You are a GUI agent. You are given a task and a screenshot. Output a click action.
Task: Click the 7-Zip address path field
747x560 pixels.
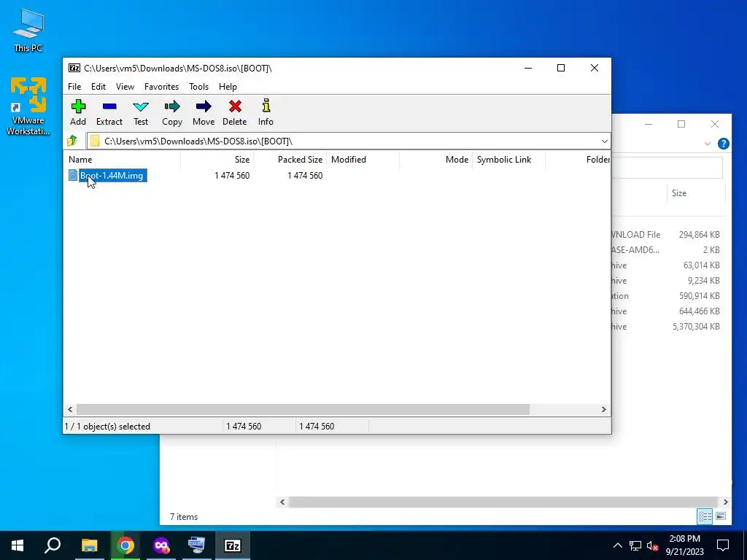pos(343,141)
